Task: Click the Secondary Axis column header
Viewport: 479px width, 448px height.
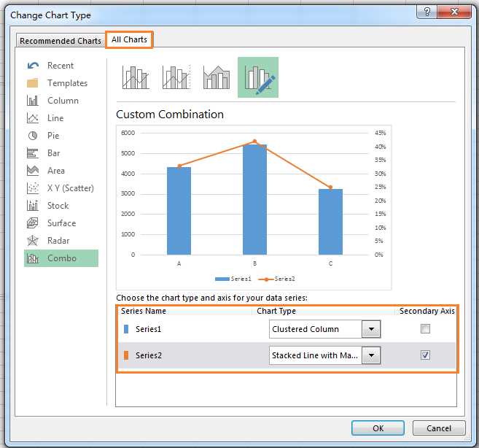Action: click(x=427, y=311)
